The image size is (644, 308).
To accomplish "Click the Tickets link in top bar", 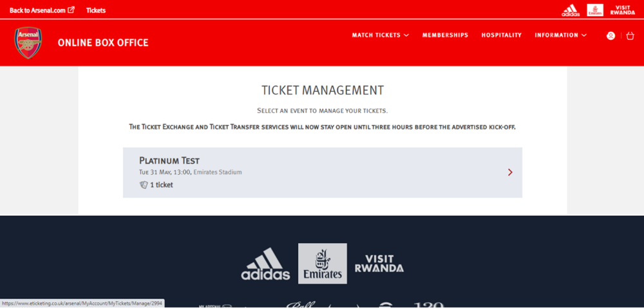I will click(x=96, y=10).
